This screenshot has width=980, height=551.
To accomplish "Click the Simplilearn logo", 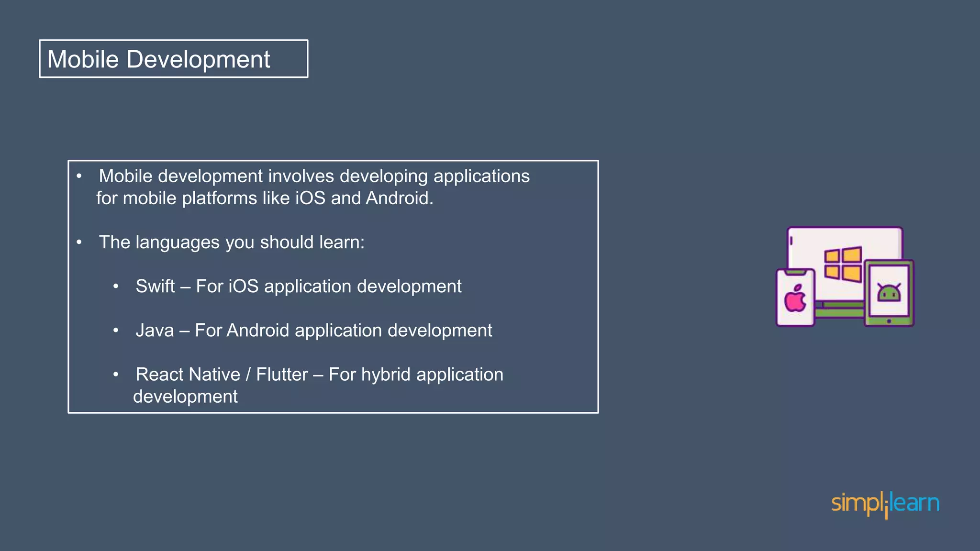I will [885, 504].
